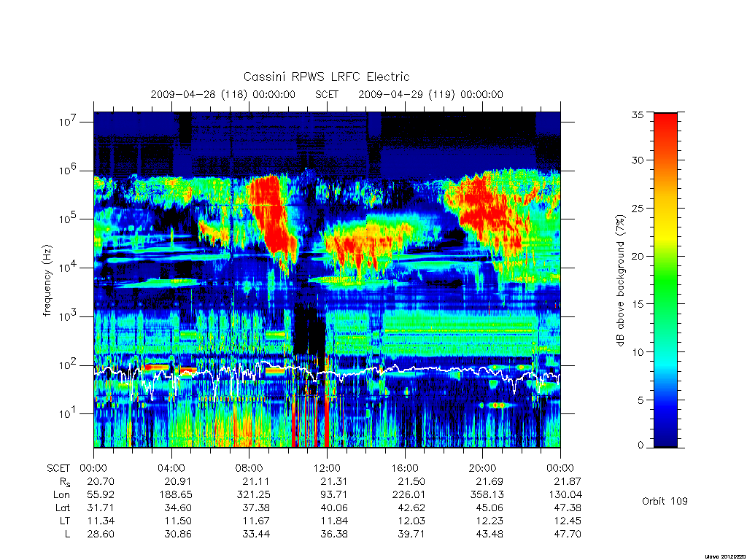Select the Rs value '21.31'
Image resolution: width=747 pixels, height=560 pixels.
click(x=334, y=481)
